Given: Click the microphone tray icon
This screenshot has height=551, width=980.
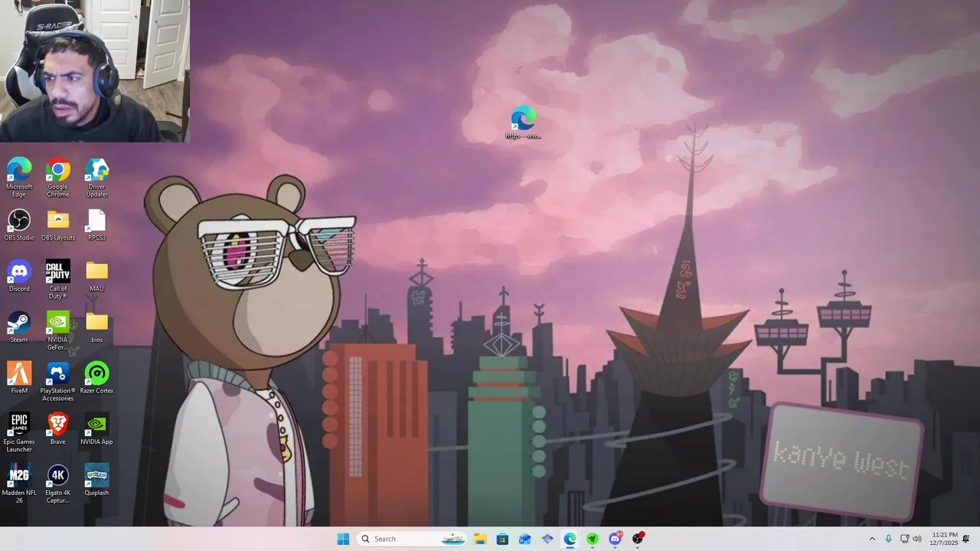Looking at the screenshot, I should 888,539.
